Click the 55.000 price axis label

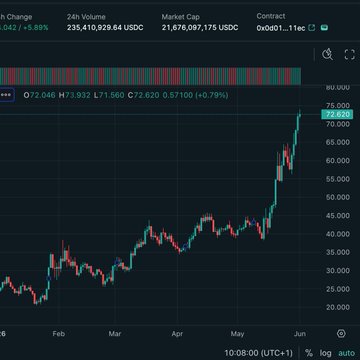point(338,179)
